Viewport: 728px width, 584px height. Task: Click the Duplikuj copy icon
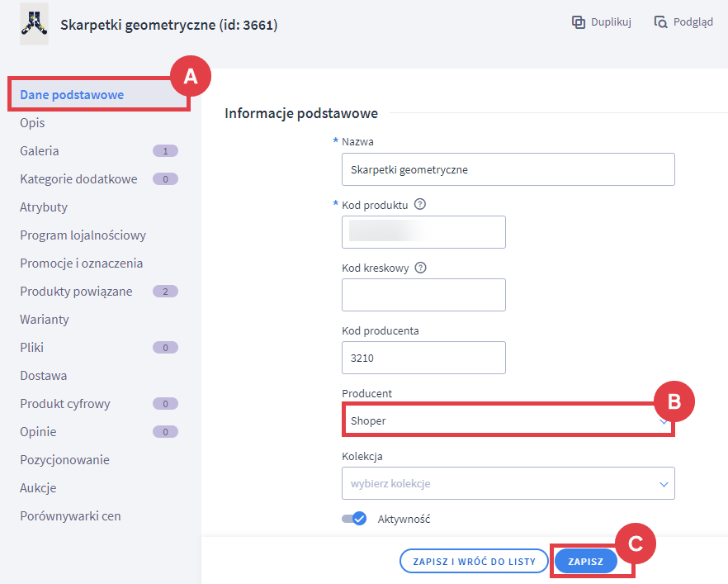tap(579, 22)
